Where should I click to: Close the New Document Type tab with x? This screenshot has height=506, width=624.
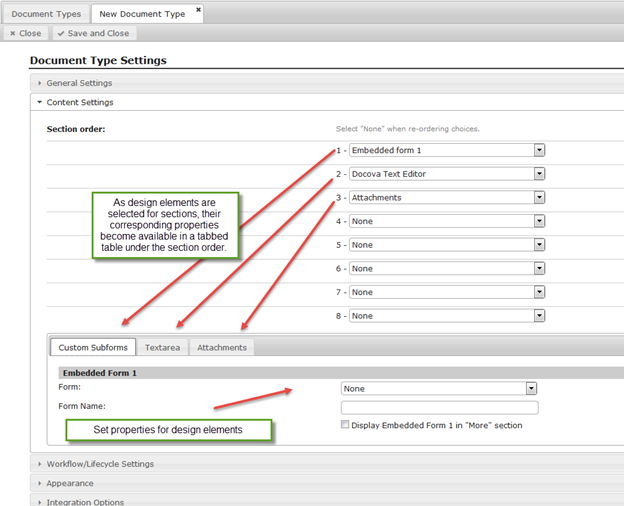198,9
